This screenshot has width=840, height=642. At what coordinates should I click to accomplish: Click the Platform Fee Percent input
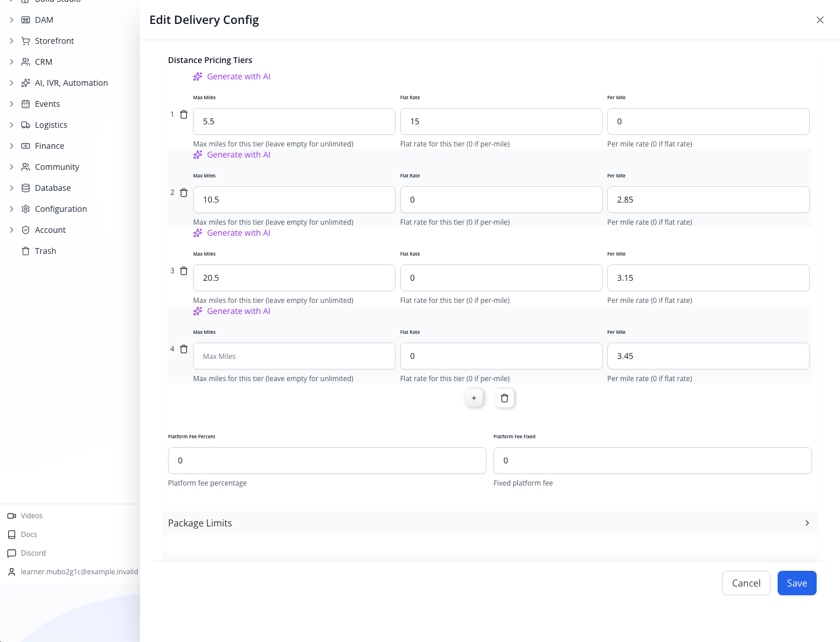pos(327,460)
